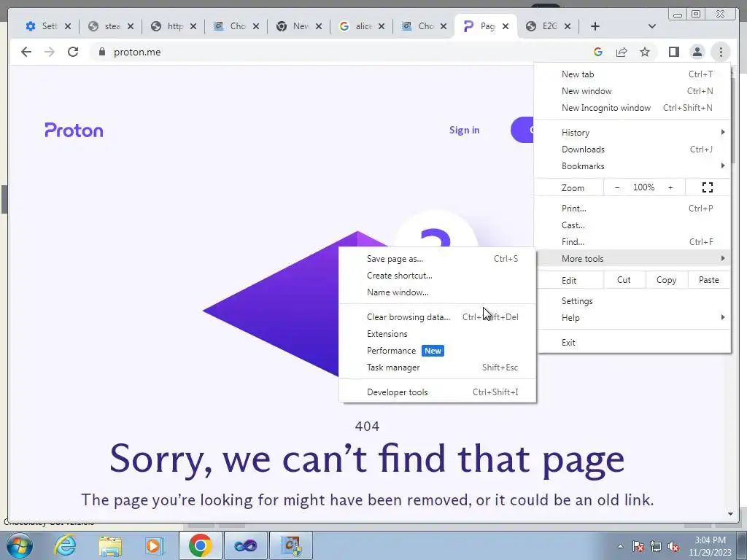Image resolution: width=747 pixels, height=560 pixels.
Task: Choose Name window... in submenu
Action: click(x=438, y=292)
